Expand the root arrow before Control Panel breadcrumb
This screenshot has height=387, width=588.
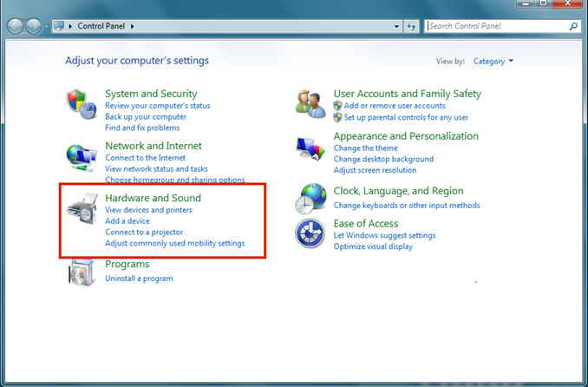pos(70,26)
